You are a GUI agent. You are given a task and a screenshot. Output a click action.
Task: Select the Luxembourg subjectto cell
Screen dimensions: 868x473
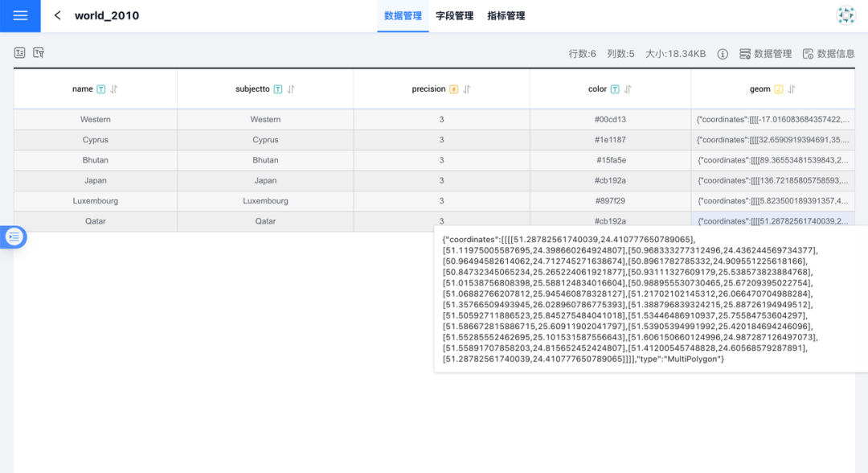[x=265, y=201]
